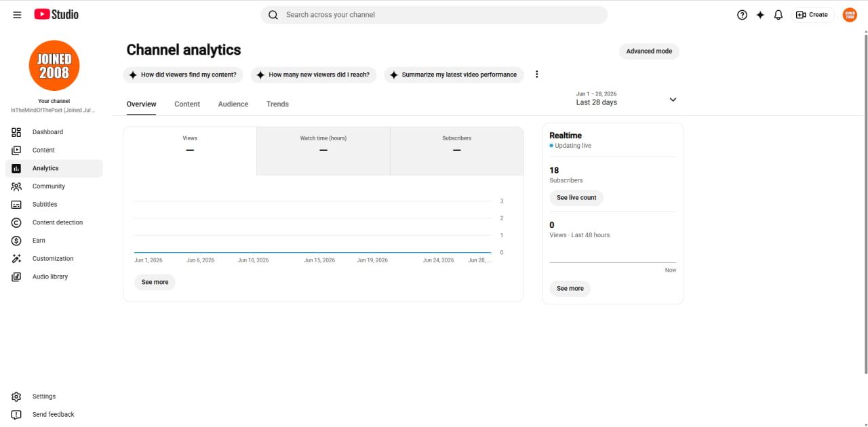Click the Jun 1 – 28, 2026 date text
This screenshot has height=427, width=868.
596,94
